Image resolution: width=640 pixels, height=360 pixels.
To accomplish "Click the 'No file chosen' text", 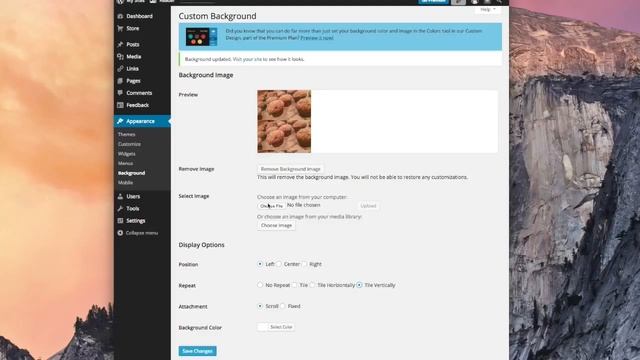I will click(304, 205).
